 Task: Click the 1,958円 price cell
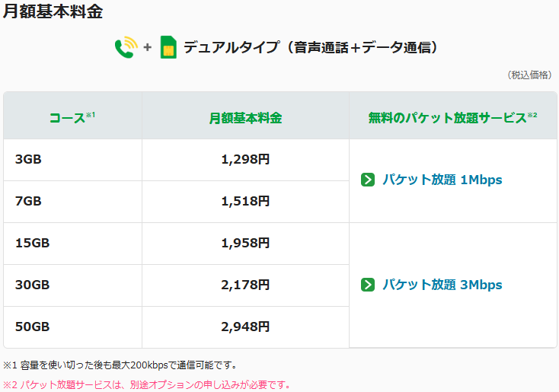click(x=245, y=244)
